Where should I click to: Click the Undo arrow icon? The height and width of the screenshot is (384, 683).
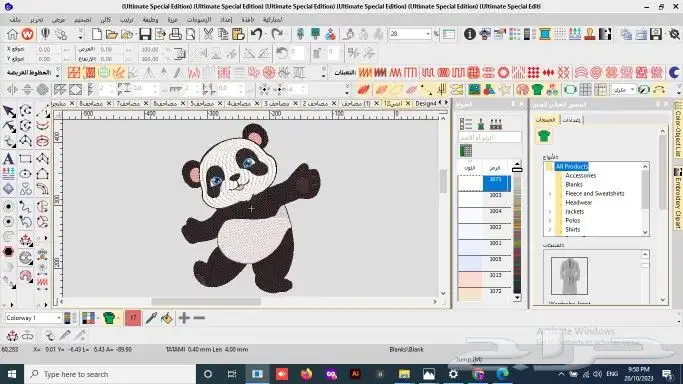pyautogui.click(x=257, y=34)
